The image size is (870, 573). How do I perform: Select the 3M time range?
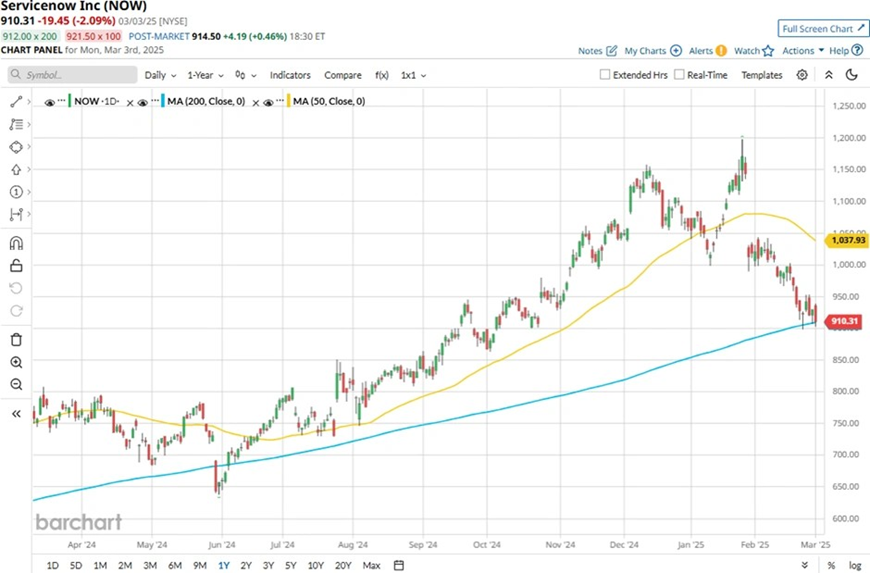click(x=150, y=565)
